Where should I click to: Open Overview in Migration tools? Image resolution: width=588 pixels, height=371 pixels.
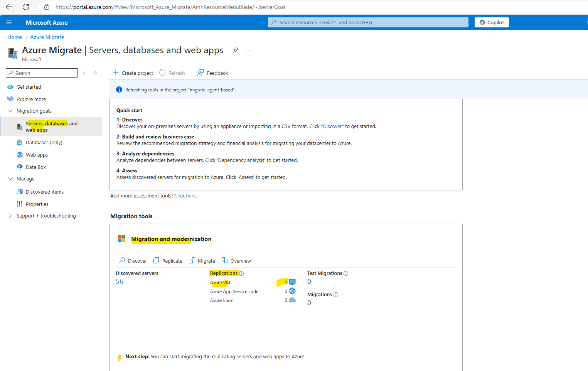click(x=236, y=261)
